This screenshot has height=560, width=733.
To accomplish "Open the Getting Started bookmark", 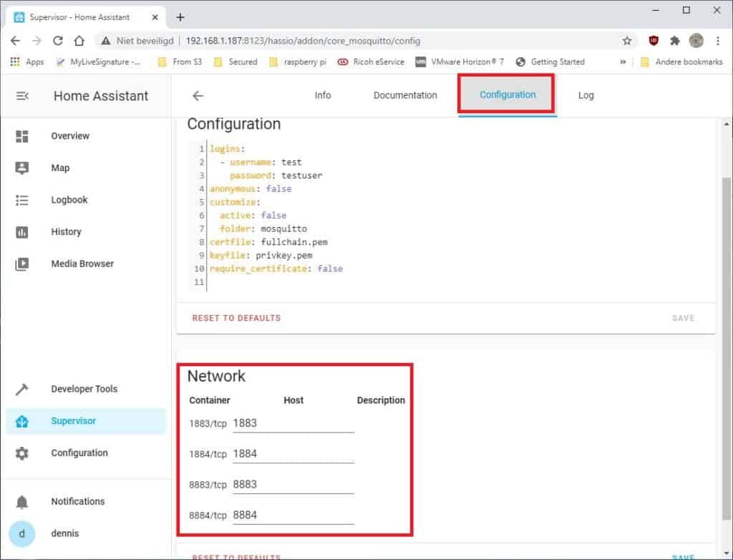I will click(x=550, y=62).
